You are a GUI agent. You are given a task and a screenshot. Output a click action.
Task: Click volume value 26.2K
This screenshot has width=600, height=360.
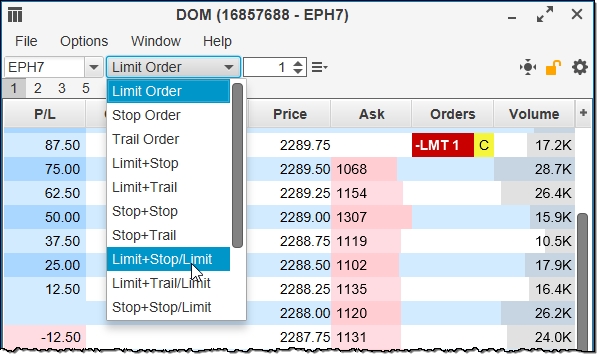click(553, 313)
